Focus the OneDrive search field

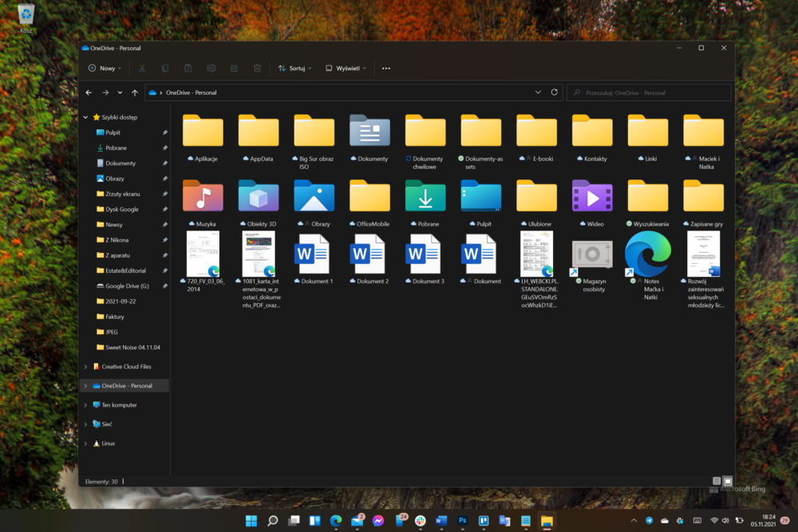pyautogui.click(x=649, y=93)
